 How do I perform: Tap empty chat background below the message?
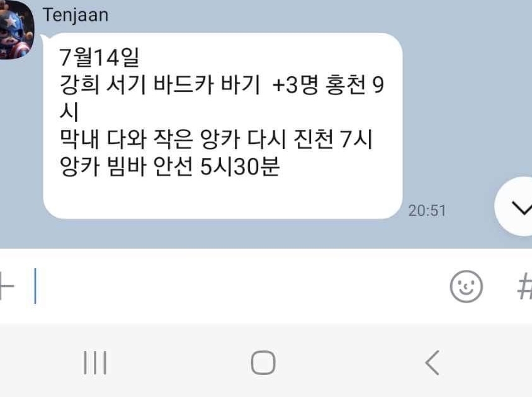click(237, 235)
